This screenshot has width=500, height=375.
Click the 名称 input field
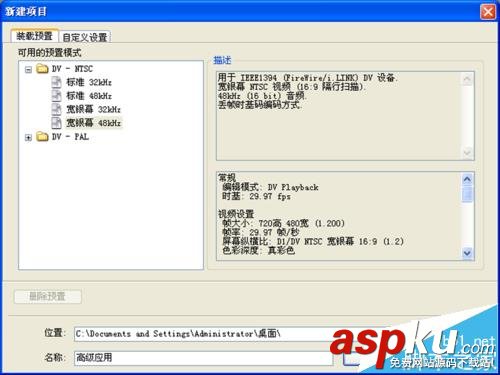(203, 358)
